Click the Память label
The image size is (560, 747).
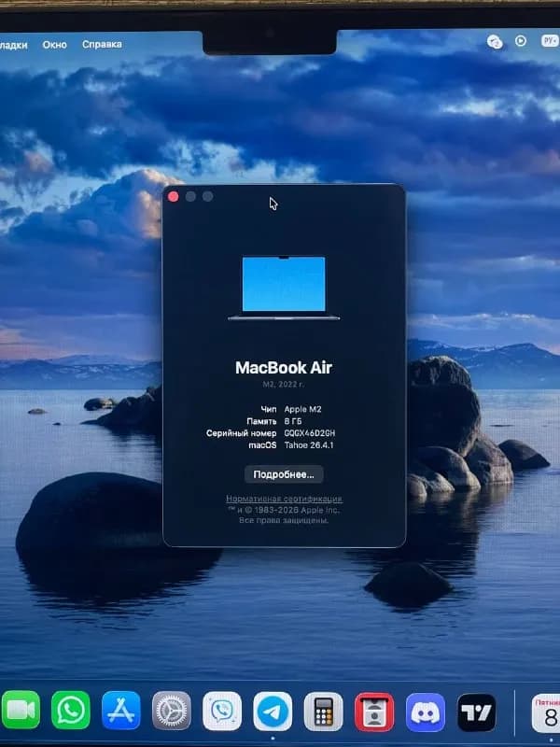(x=261, y=421)
